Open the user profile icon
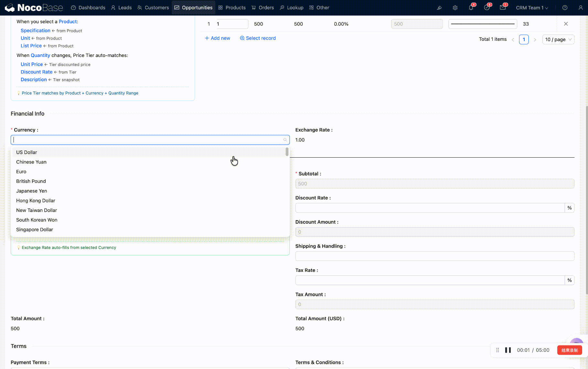588x369 pixels. [581, 8]
